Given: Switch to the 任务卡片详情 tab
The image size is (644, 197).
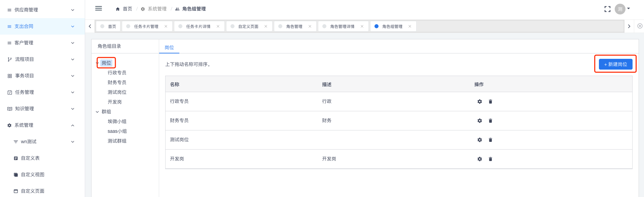Looking at the screenshot, I should [x=199, y=26].
